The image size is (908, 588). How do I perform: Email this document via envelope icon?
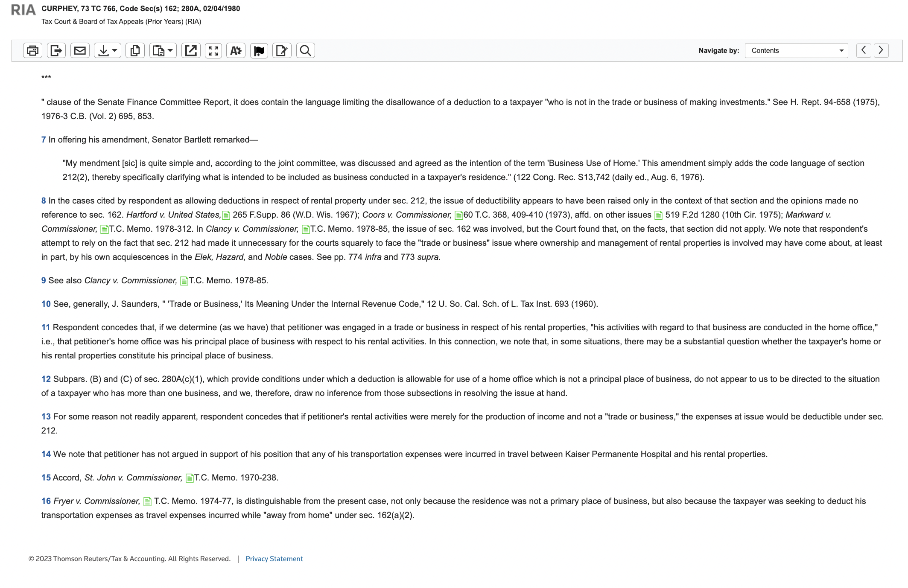pos(80,51)
